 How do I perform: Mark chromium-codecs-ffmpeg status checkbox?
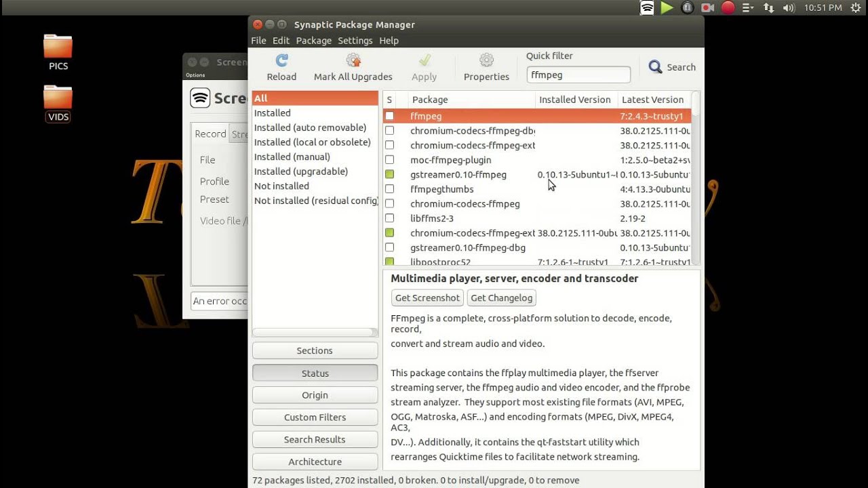[x=389, y=204]
